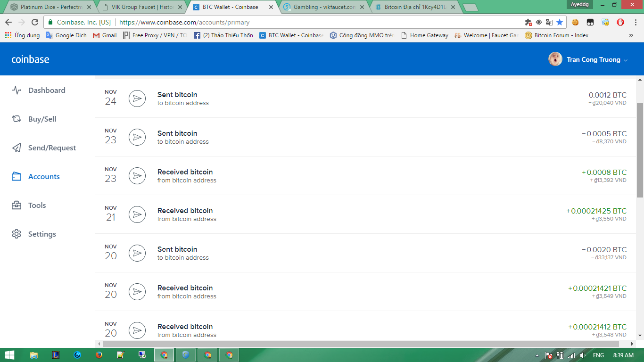Click the ENG input language indicator
Viewport: 644px width, 362px height.
click(598, 355)
